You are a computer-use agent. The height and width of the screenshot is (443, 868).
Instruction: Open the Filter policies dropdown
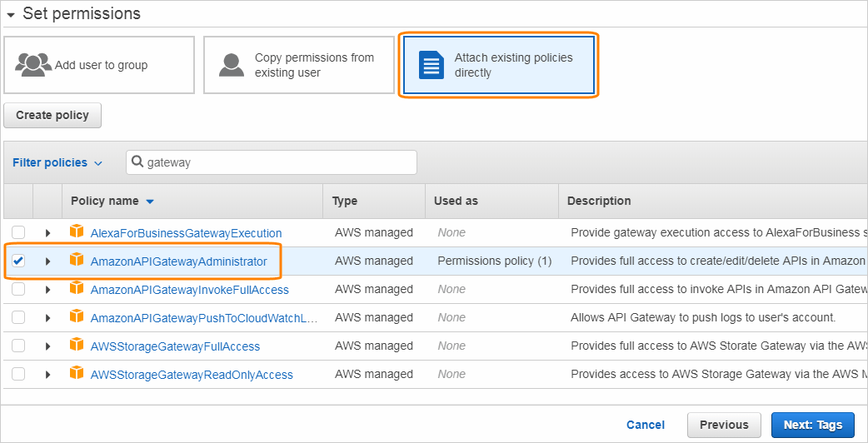[x=57, y=162]
